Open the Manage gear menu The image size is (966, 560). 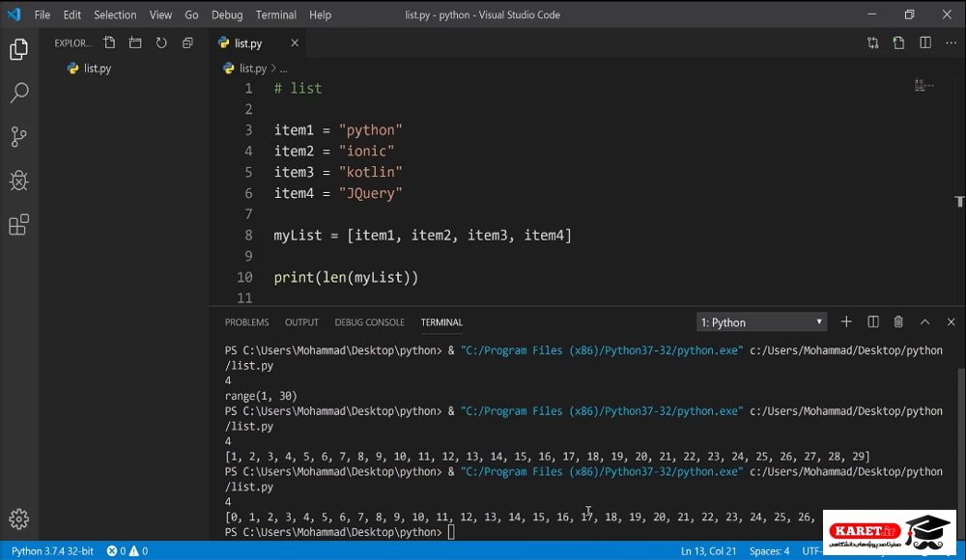coord(19,519)
